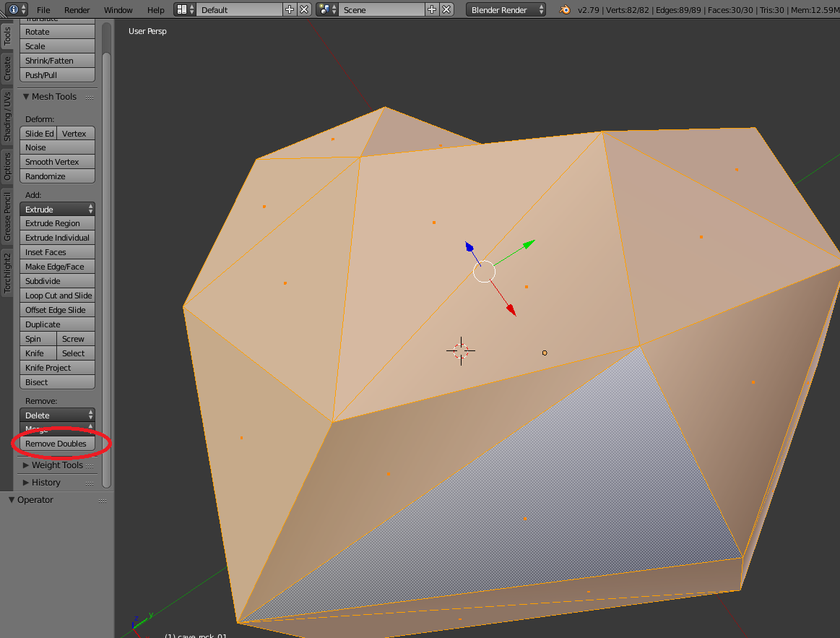Viewport: 840px width, 638px height.
Task: Add a new screen layout with plus icon
Action: [x=290, y=10]
